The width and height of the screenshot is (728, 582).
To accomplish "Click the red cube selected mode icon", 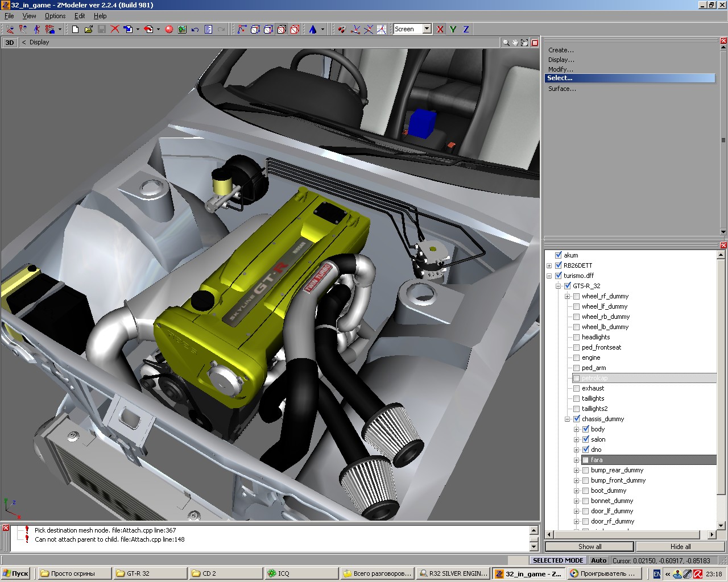I will (x=295, y=29).
